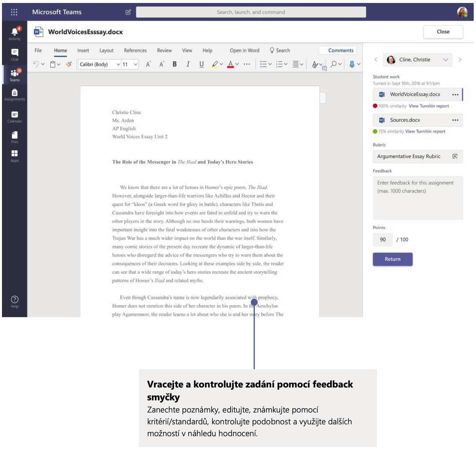Switch to the Home tab
The height and width of the screenshot is (450, 476).
click(61, 50)
